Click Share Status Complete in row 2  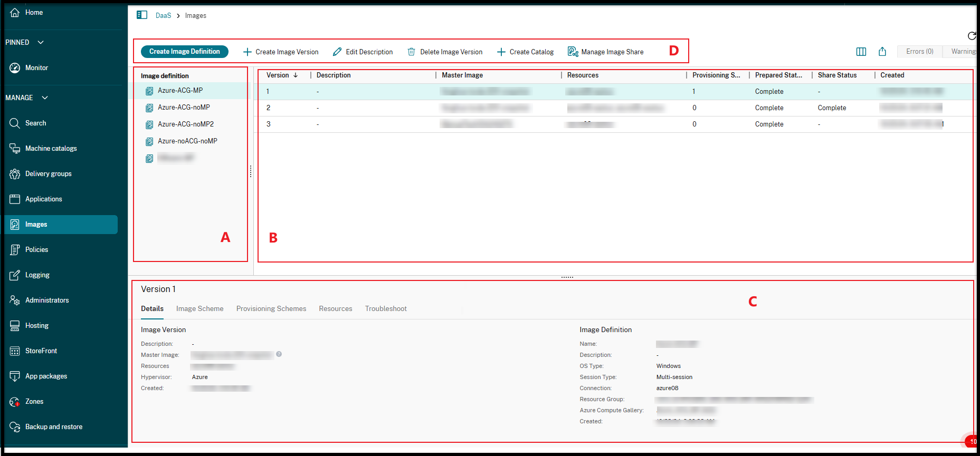pyautogui.click(x=832, y=108)
